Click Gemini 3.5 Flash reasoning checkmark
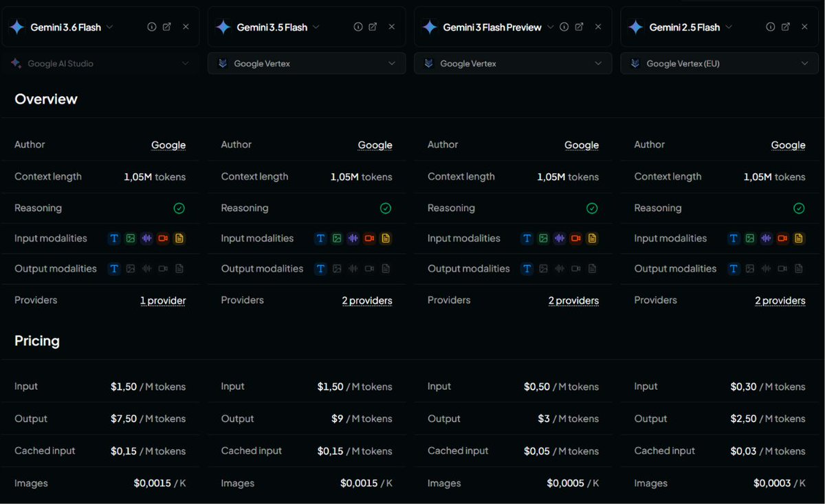Screen dimensions: 825x504 pos(386,208)
